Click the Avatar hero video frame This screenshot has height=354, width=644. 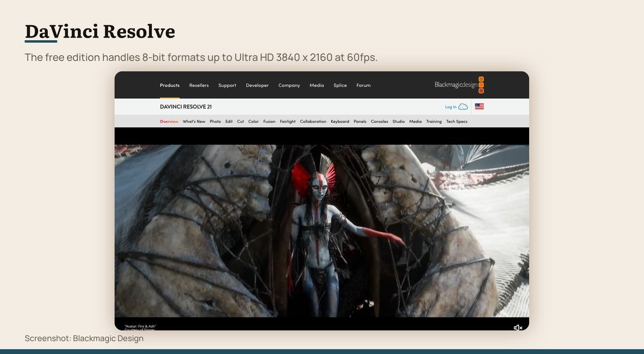[x=321, y=231]
